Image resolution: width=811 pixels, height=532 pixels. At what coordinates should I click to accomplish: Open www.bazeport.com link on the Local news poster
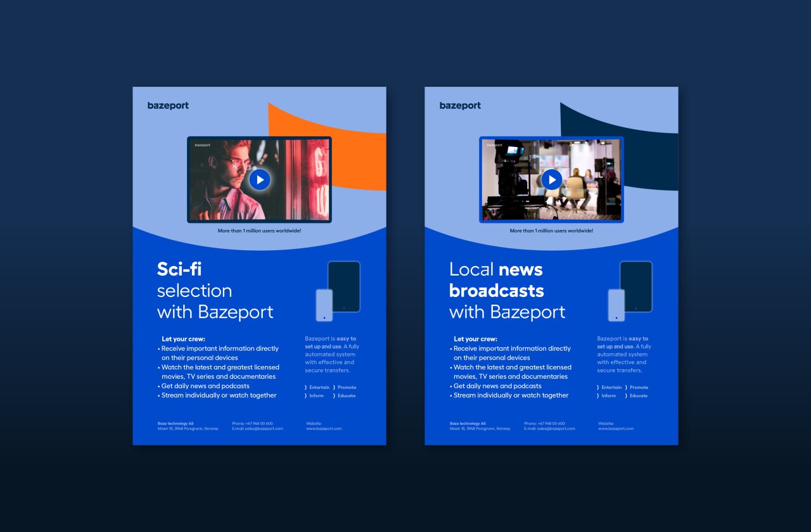(616, 429)
